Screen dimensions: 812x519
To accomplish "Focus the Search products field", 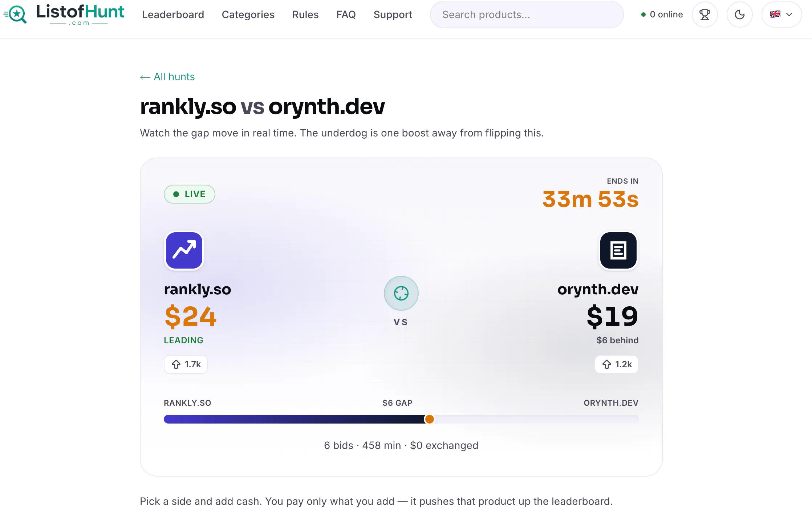I will [x=527, y=15].
